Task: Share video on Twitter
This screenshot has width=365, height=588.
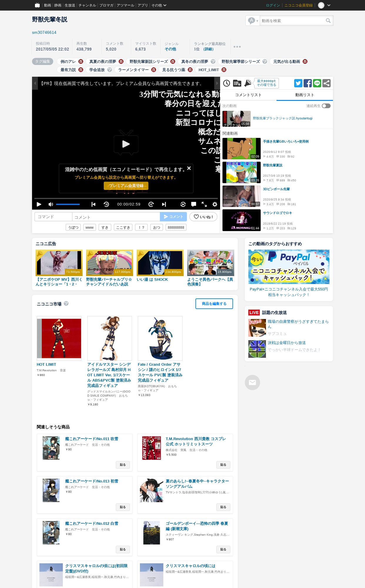Action: tap(298, 83)
